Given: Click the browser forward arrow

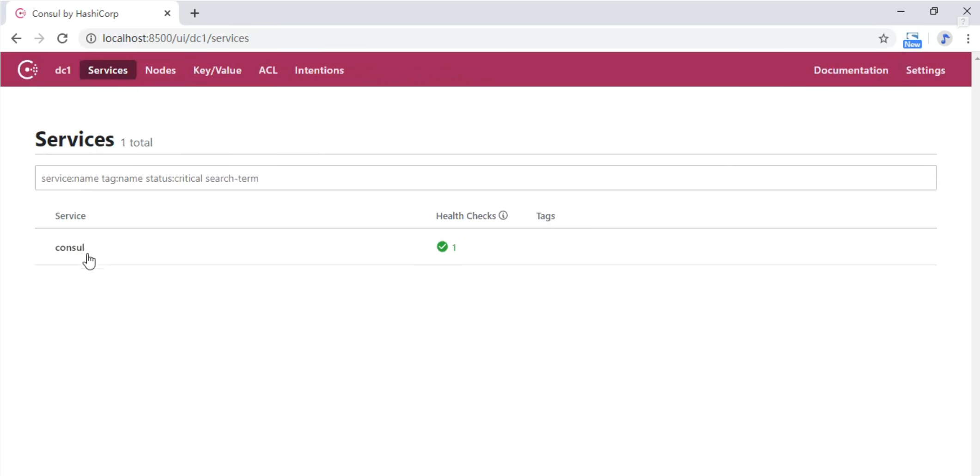Looking at the screenshot, I should pos(39,38).
